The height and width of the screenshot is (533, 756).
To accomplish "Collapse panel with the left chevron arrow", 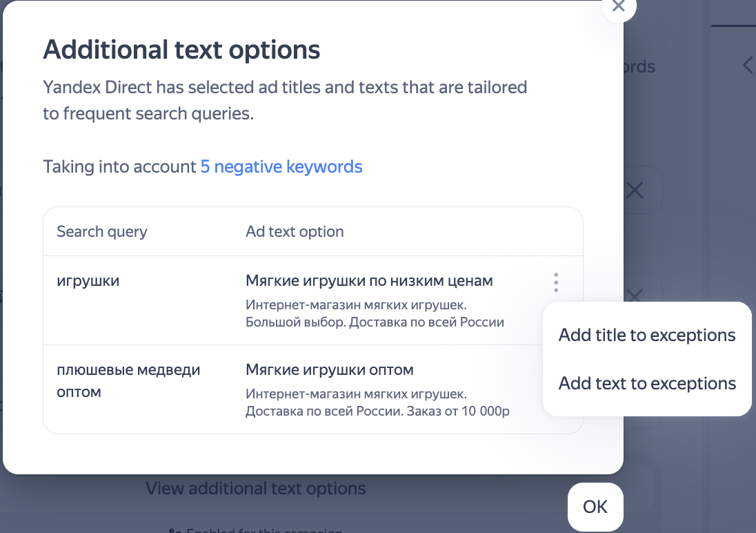I will pyautogui.click(x=748, y=66).
